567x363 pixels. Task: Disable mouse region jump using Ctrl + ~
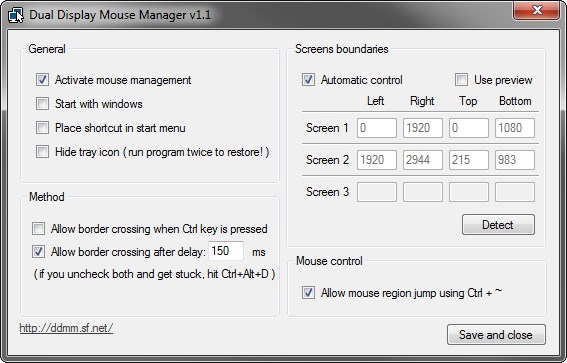(308, 292)
